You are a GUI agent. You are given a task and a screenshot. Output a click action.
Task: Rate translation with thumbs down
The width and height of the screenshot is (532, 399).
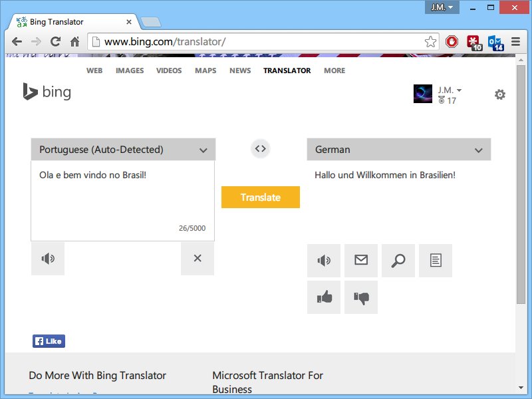pyautogui.click(x=361, y=297)
